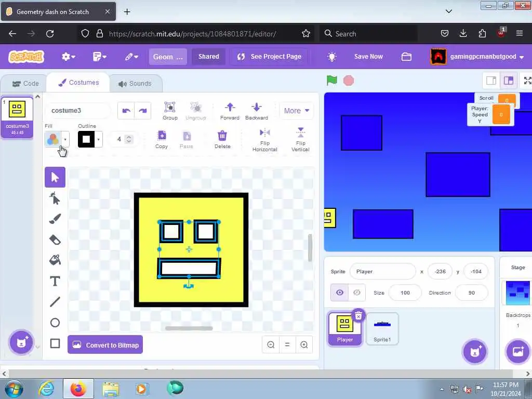This screenshot has height=399, width=532.
Task: Click the Undo arrow
Action: click(126, 111)
